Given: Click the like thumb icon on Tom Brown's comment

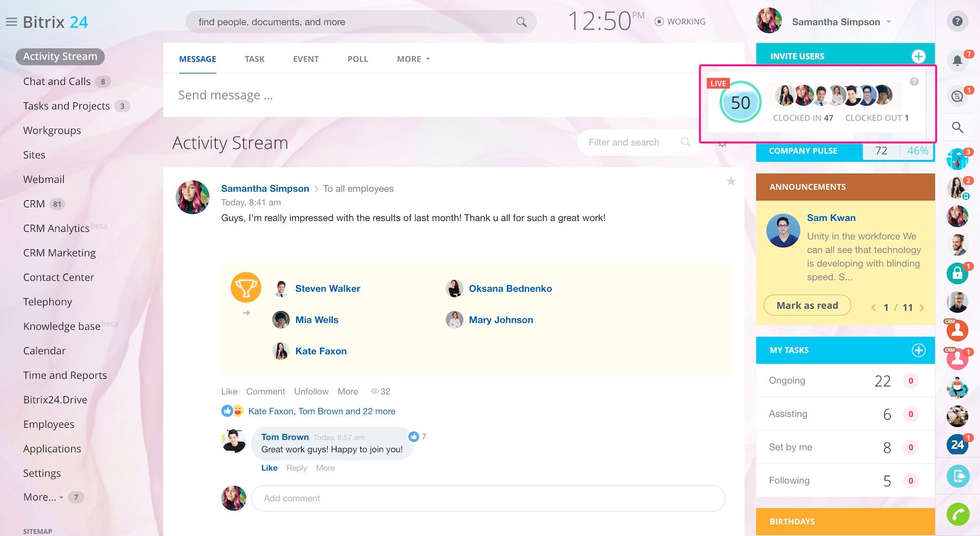Looking at the screenshot, I should [414, 436].
